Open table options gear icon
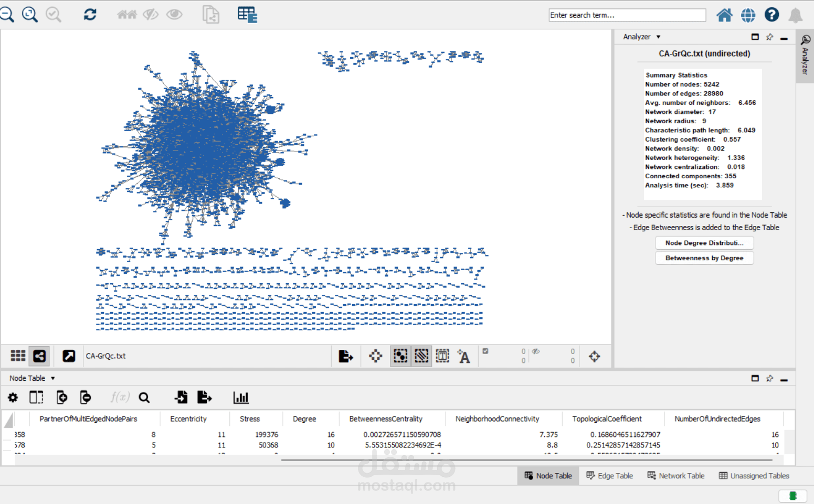 pyautogui.click(x=13, y=398)
